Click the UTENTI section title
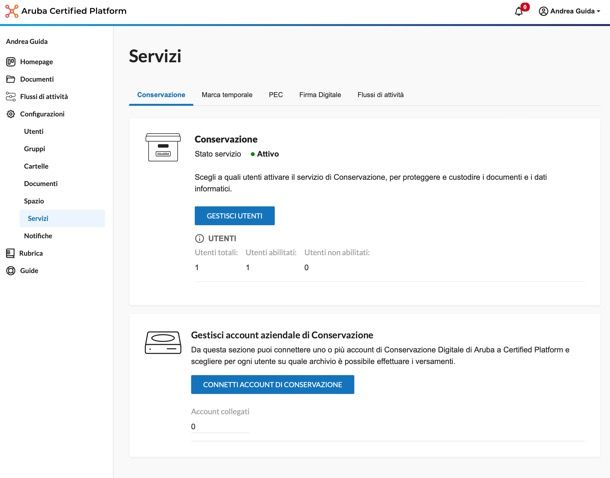The image size is (610, 478). (x=222, y=238)
